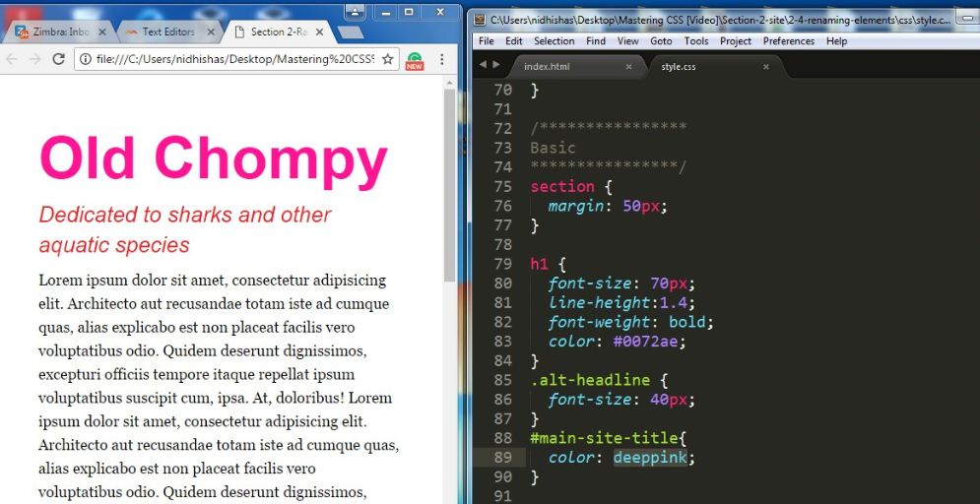Click the font-weight: bold declaration
This screenshot has height=504, width=980.
(631, 322)
